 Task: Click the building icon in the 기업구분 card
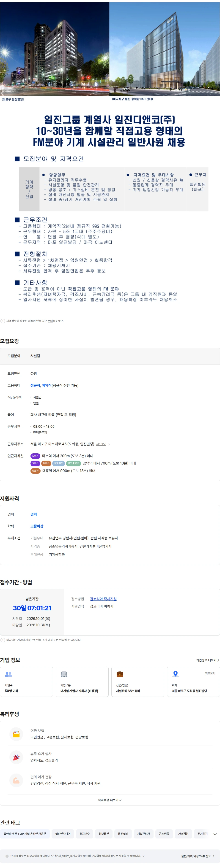[64, 674]
